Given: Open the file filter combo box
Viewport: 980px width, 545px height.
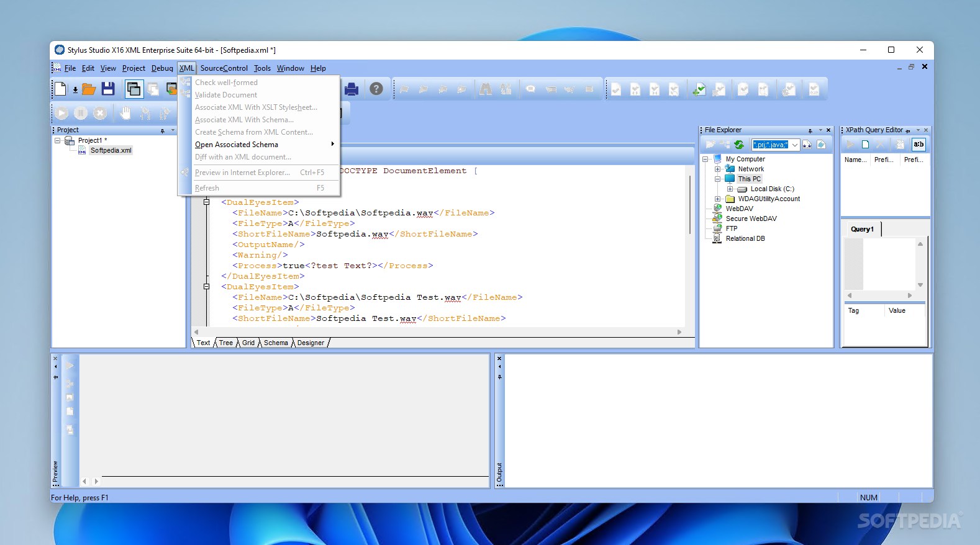Looking at the screenshot, I should pos(775,145).
